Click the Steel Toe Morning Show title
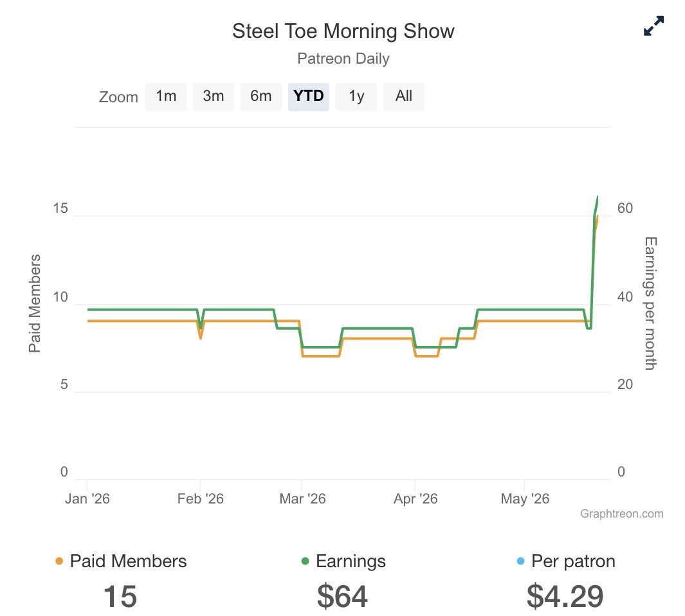 click(343, 32)
